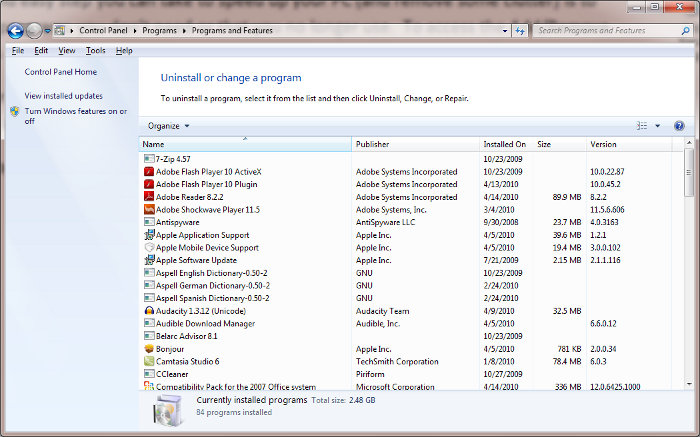The width and height of the screenshot is (700, 437).
Task: Click the blue Help question mark icon
Action: 679,126
